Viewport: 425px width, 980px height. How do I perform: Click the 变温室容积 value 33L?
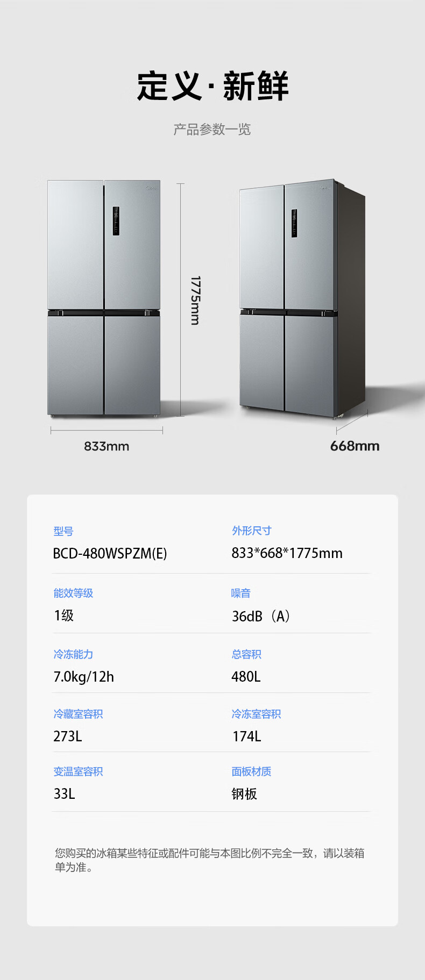coord(64,794)
